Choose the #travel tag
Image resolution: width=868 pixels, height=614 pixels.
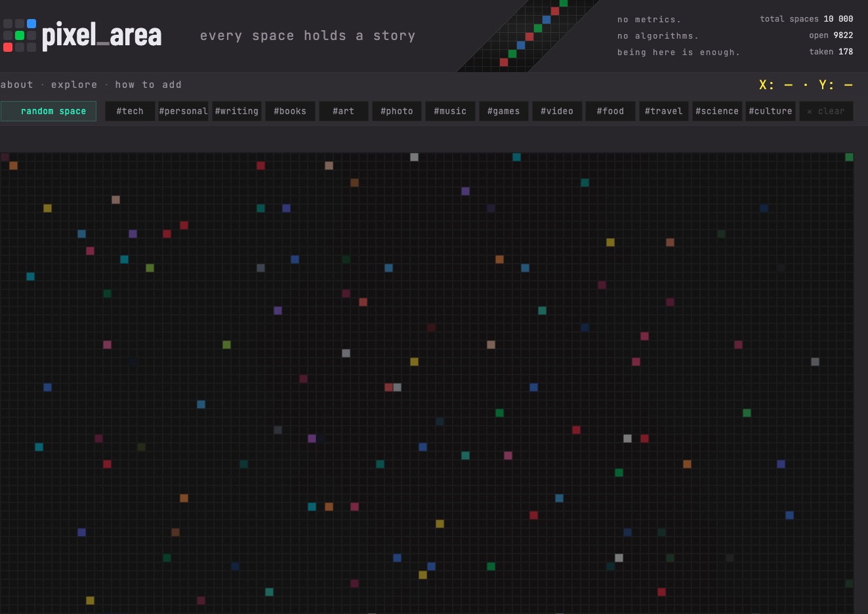(664, 111)
